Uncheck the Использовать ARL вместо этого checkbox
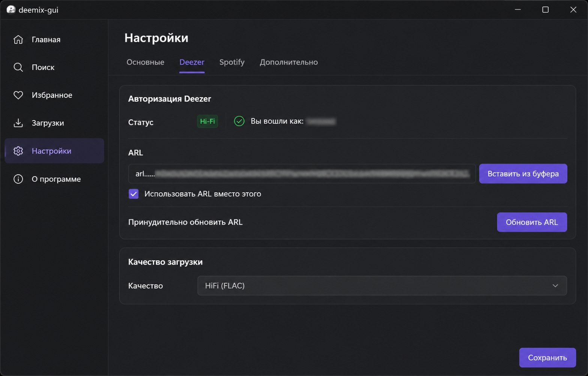Image resolution: width=588 pixels, height=376 pixels. tap(133, 194)
